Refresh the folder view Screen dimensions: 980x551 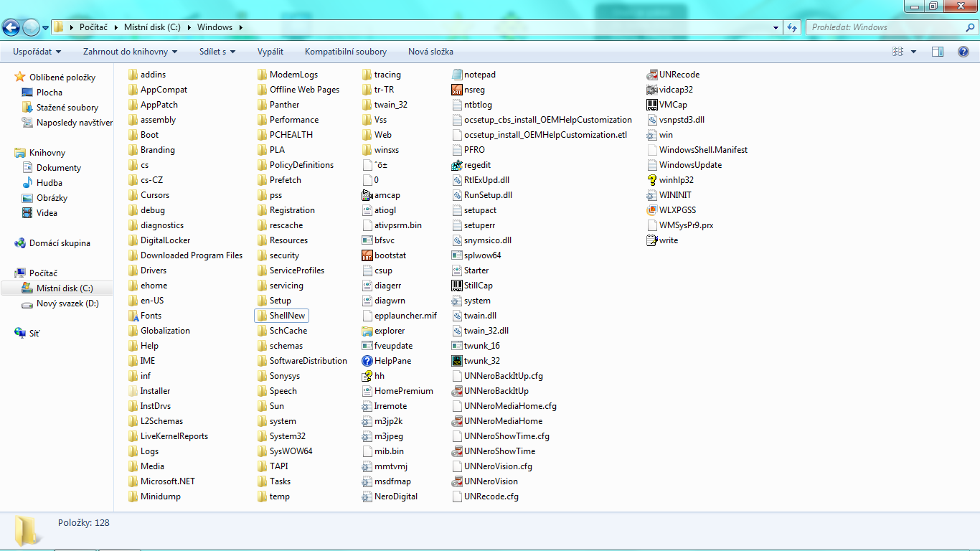tap(792, 27)
